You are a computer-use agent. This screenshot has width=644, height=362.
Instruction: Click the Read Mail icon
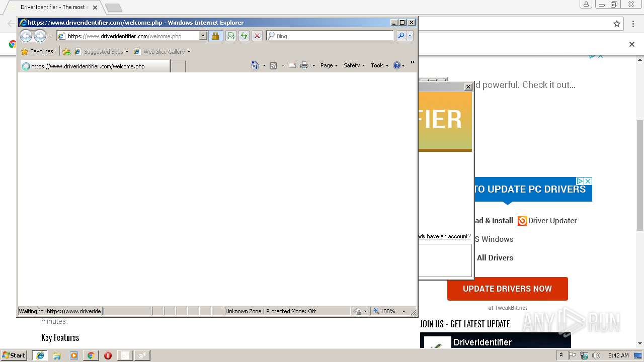coord(292,65)
